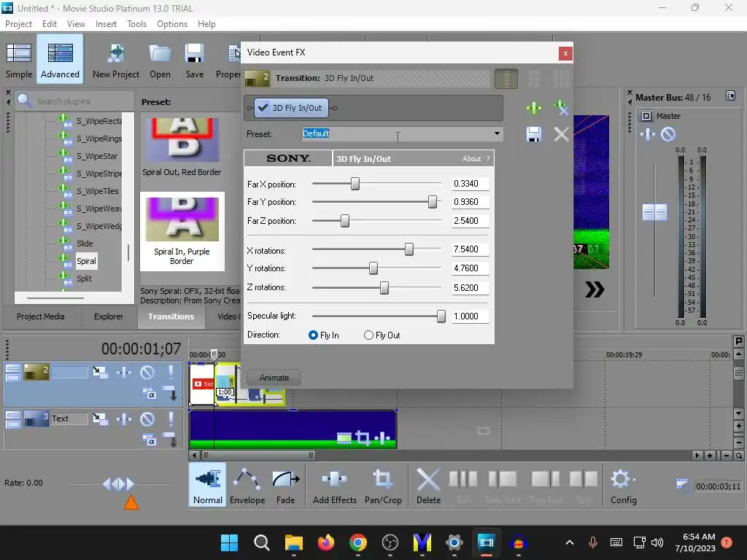747x560 pixels.
Task: Click Add Effects tool
Action: pyautogui.click(x=334, y=485)
